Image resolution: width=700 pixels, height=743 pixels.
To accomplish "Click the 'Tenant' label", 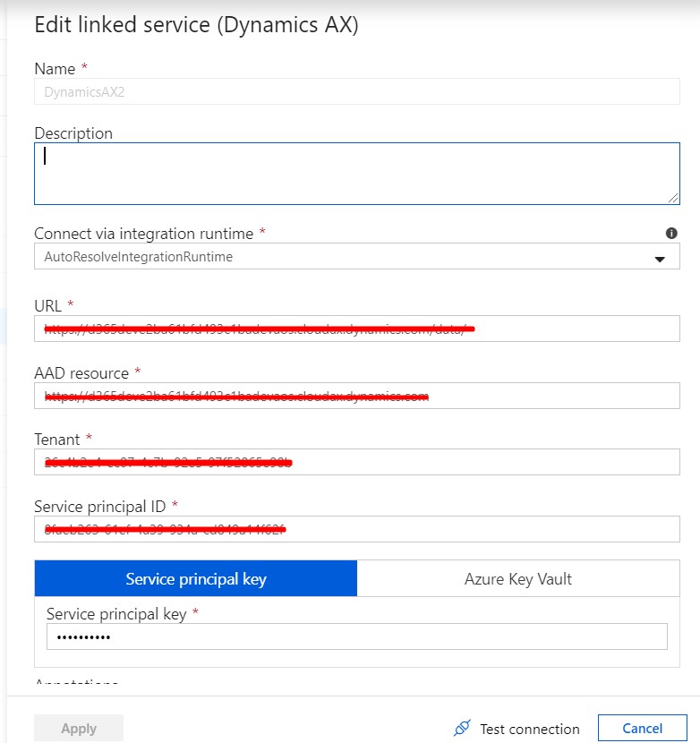I will (x=57, y=440).
